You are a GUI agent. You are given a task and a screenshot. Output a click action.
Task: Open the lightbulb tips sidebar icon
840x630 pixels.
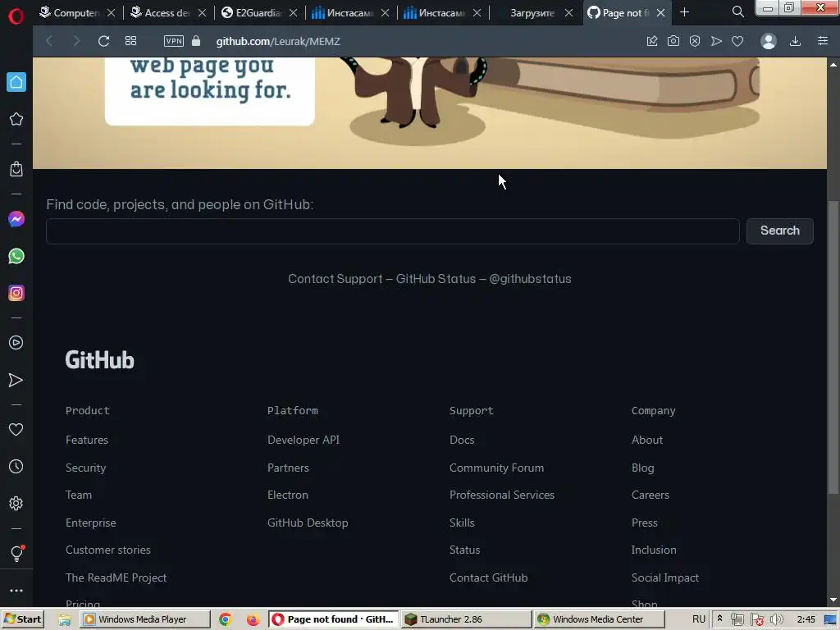pyautogui.click(x=16, y=554)
